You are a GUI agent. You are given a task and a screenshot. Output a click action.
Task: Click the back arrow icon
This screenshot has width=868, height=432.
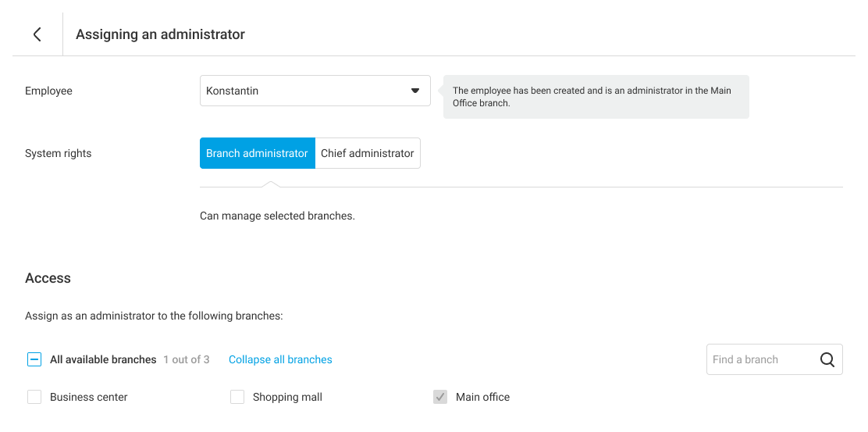(37, 34)
